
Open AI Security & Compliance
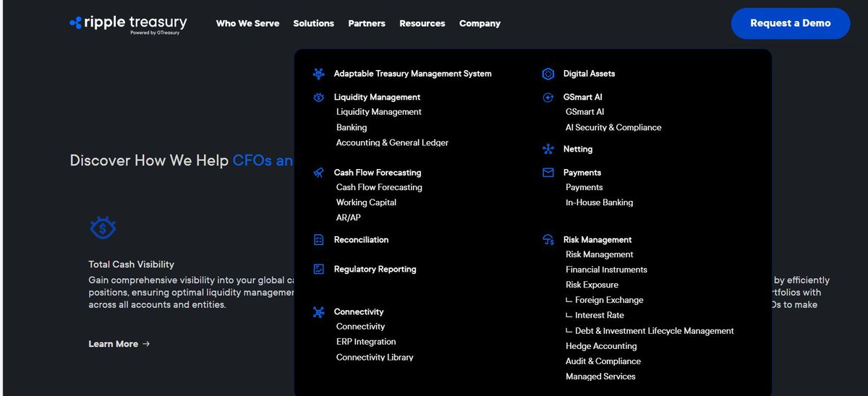613,127
